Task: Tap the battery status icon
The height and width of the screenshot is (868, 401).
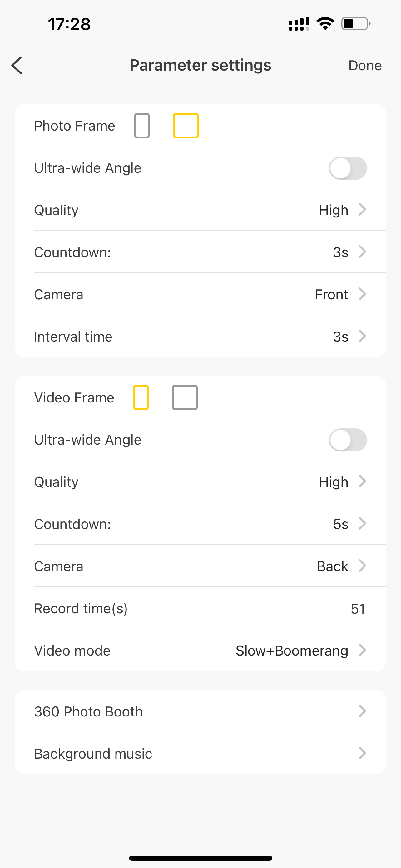Action: point(355,24)
